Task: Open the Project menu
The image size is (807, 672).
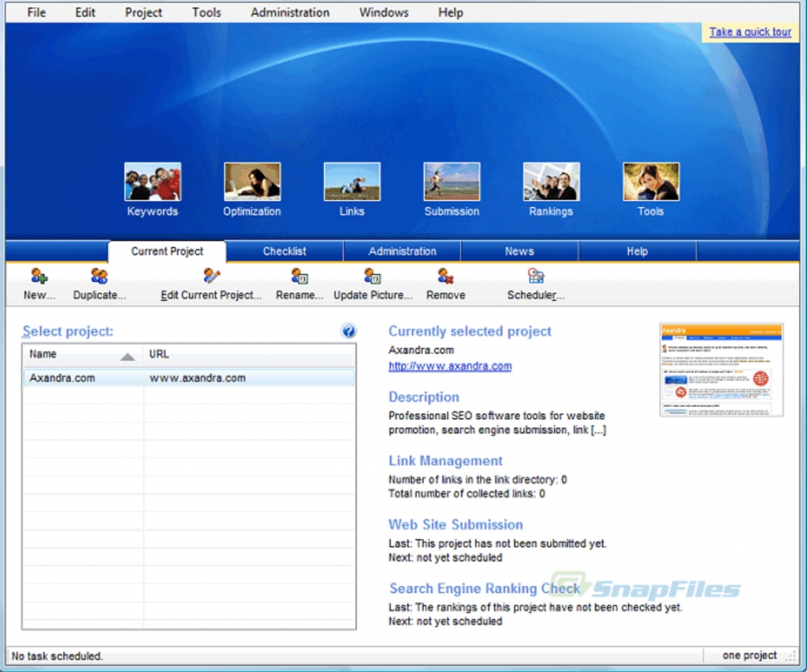Action: (x=143, y=13)
